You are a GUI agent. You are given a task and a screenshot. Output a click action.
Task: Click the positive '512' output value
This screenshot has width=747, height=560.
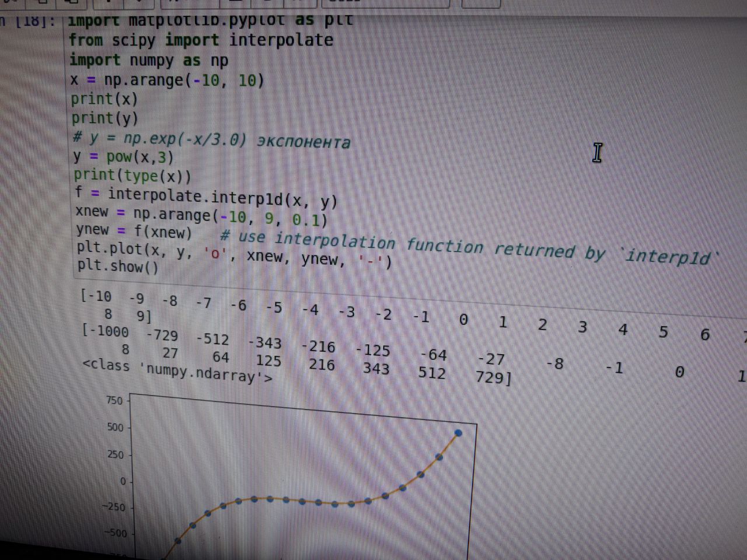[x=432, y=373]
